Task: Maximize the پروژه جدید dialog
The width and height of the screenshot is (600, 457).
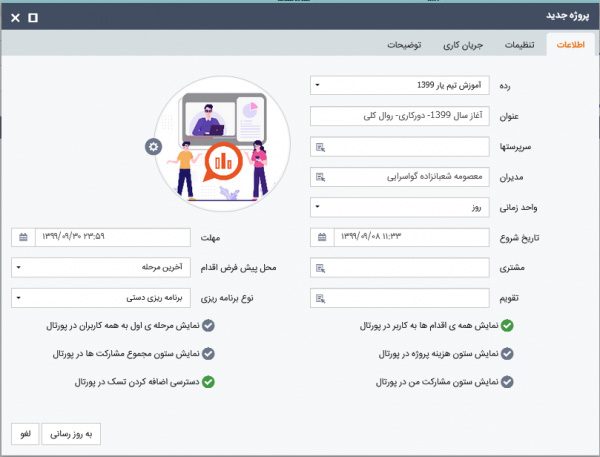Action: coord(33,18)
